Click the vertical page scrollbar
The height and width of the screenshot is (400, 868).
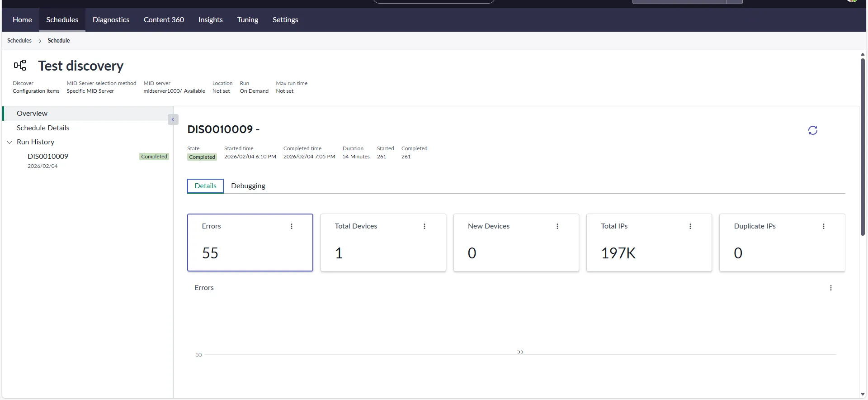coord(863,147)
